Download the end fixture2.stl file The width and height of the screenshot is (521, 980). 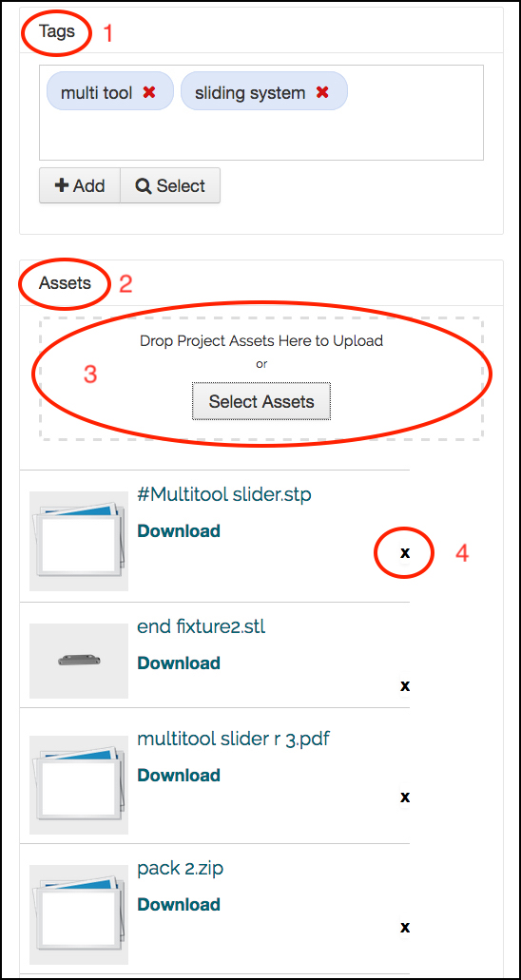pos(179,663)
